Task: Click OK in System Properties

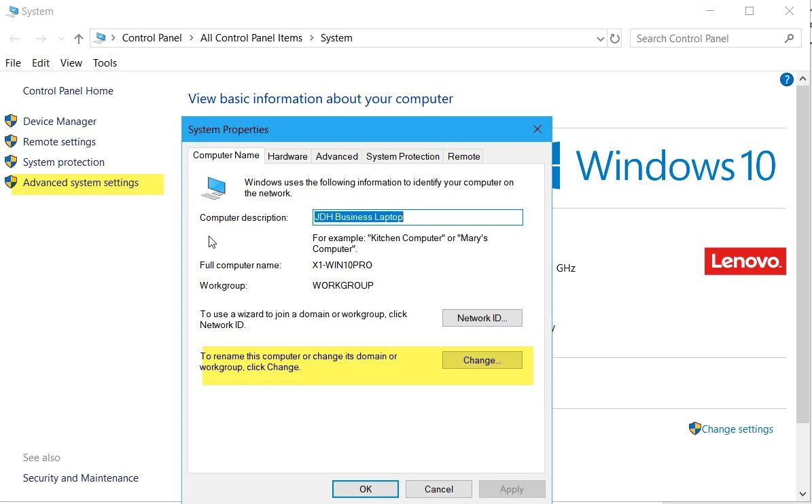Action: 366,489
